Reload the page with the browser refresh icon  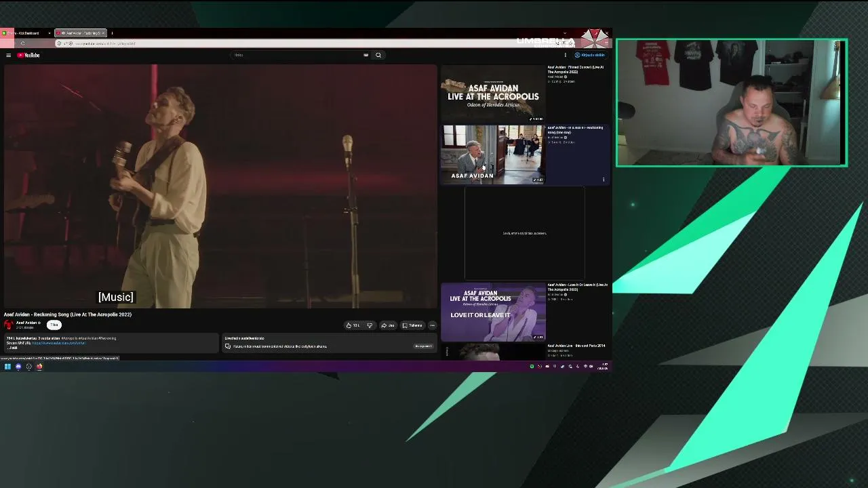22,43
